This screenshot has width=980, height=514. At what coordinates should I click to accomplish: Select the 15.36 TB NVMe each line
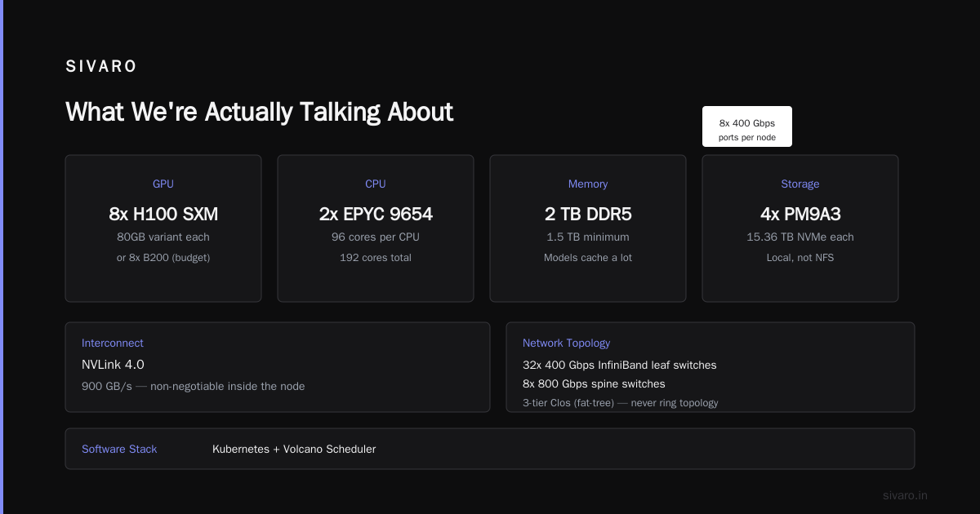[x=800, y=237]
